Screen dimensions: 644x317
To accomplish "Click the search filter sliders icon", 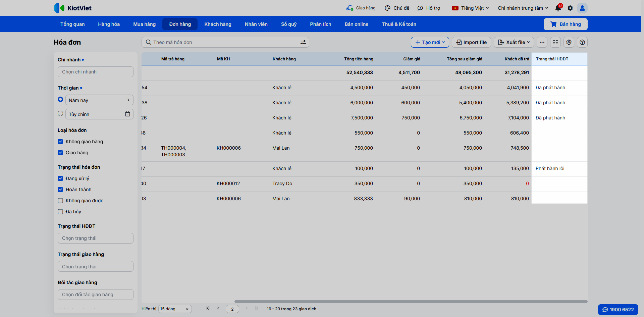I will pos(303,42).
